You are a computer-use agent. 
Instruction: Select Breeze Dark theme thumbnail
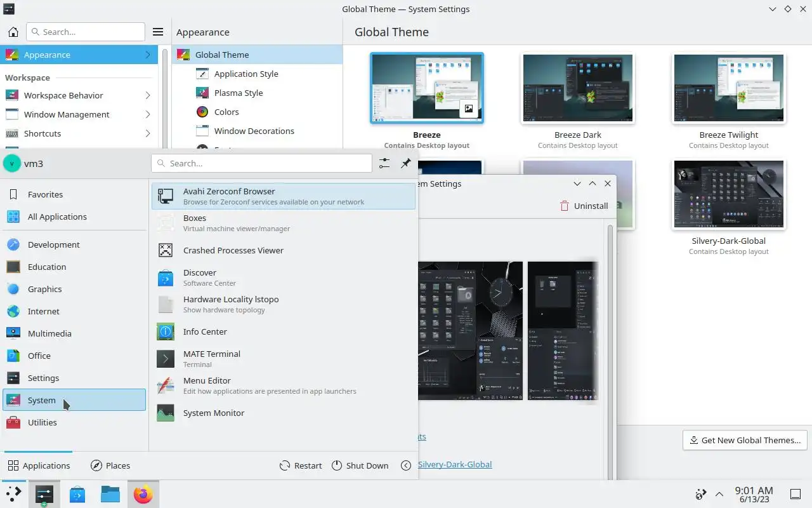(x=578, y=88)
